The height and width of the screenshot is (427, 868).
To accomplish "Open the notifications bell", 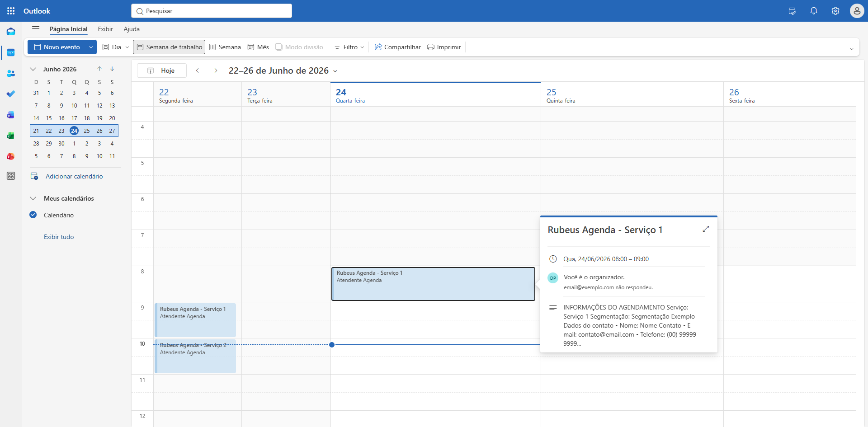I will tap(814, 11).
